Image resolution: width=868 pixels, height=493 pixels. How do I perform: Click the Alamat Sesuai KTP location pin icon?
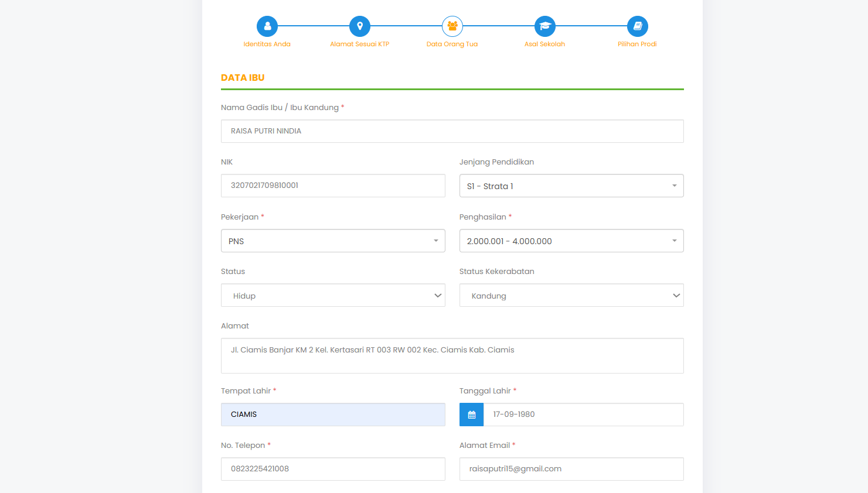[x=360, y=26]
